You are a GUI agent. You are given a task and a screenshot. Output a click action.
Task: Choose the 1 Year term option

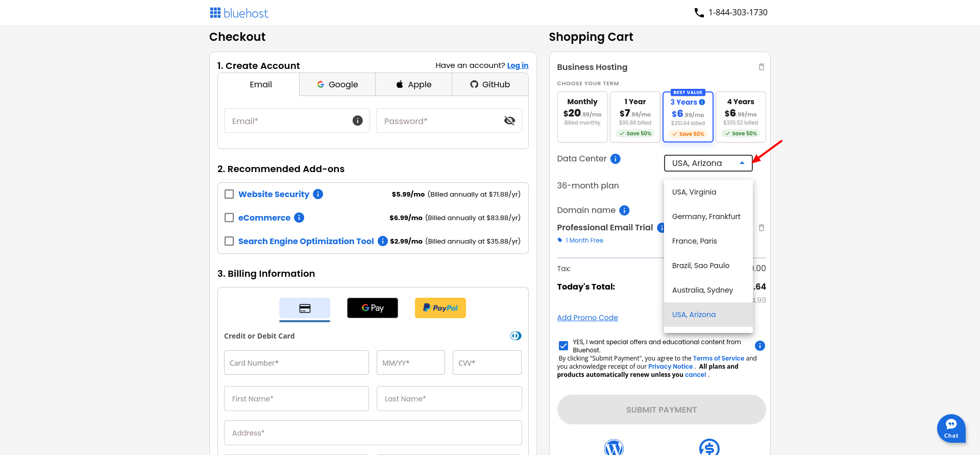[635, 116]
